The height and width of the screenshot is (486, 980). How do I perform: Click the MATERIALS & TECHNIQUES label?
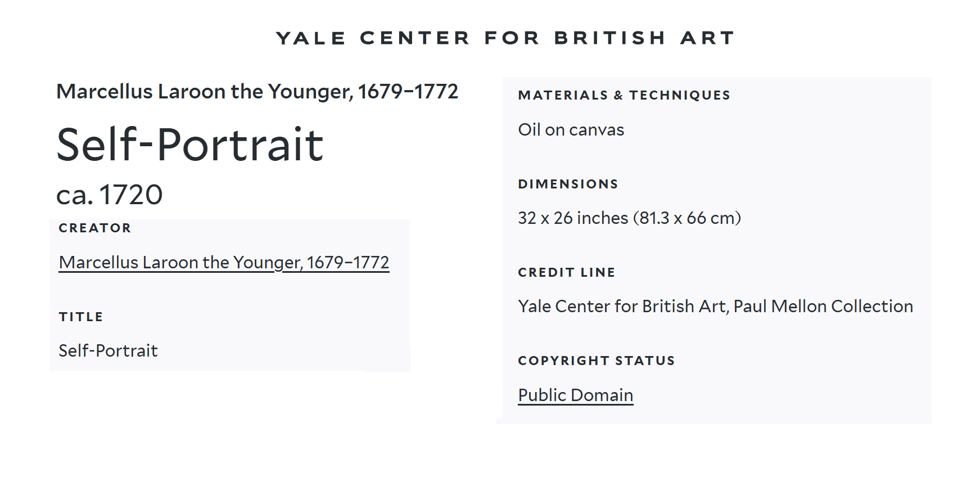pos(624,95)
